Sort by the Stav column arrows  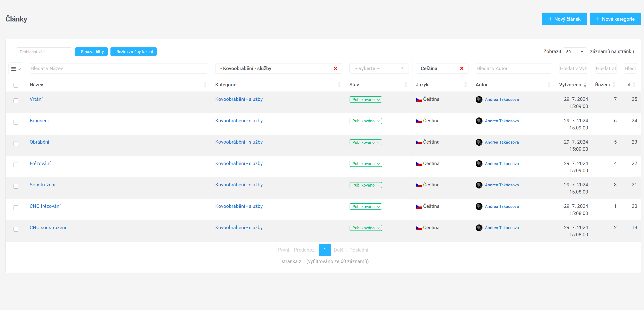pyautogui.click(x=405, y=85)
